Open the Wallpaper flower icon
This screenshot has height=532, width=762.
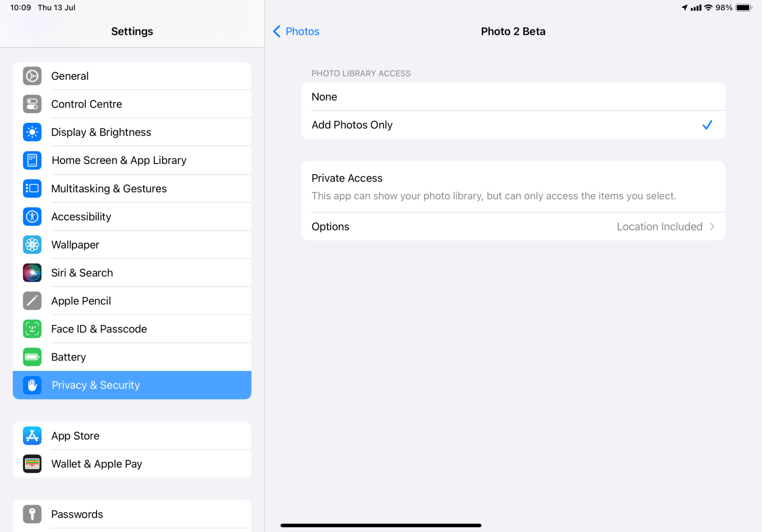point(32,245)
